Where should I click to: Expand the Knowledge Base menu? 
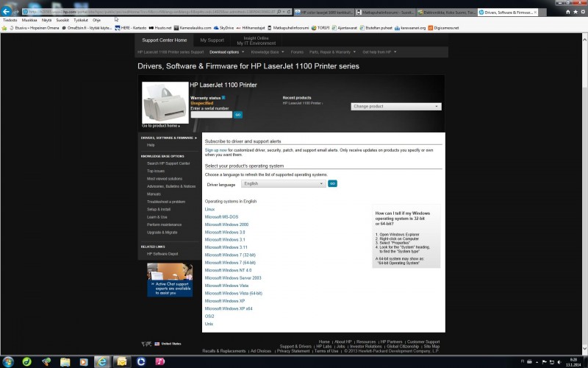pos(268,52)
